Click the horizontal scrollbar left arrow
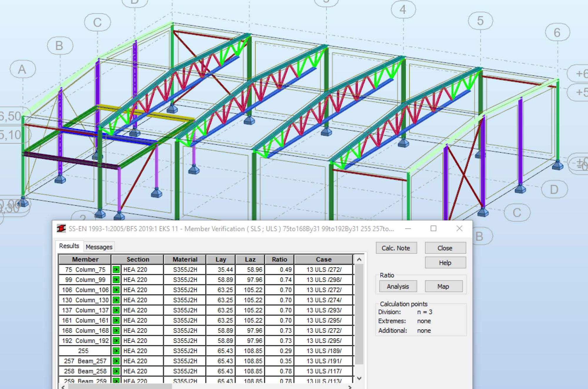Viewport: 588px width, 389px height. coord(63,387)
